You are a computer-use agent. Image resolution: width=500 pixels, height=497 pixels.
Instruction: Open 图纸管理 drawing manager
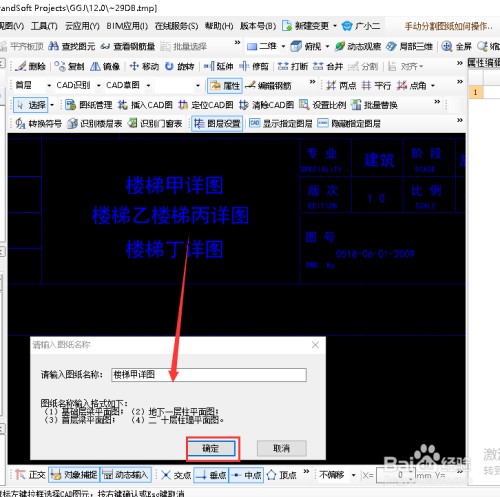[88, 105]
